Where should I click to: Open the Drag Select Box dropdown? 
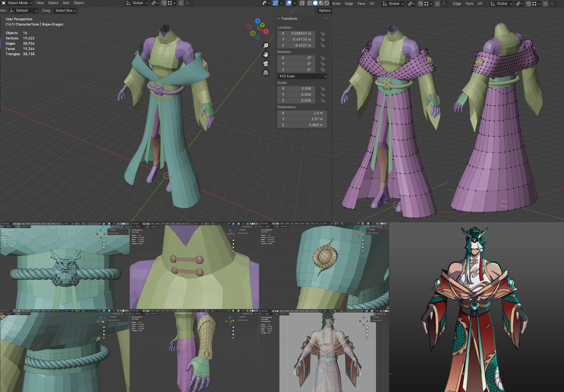65,11
